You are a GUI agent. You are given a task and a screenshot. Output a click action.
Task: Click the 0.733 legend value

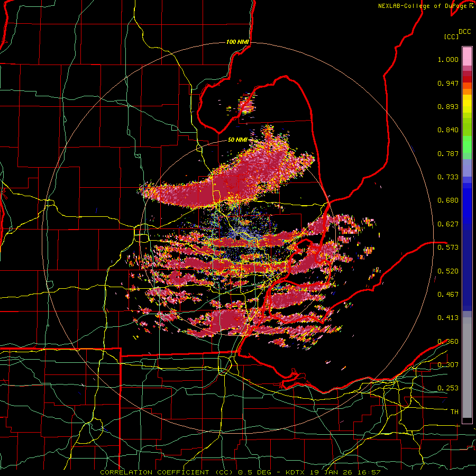click(x=448, y=177)
